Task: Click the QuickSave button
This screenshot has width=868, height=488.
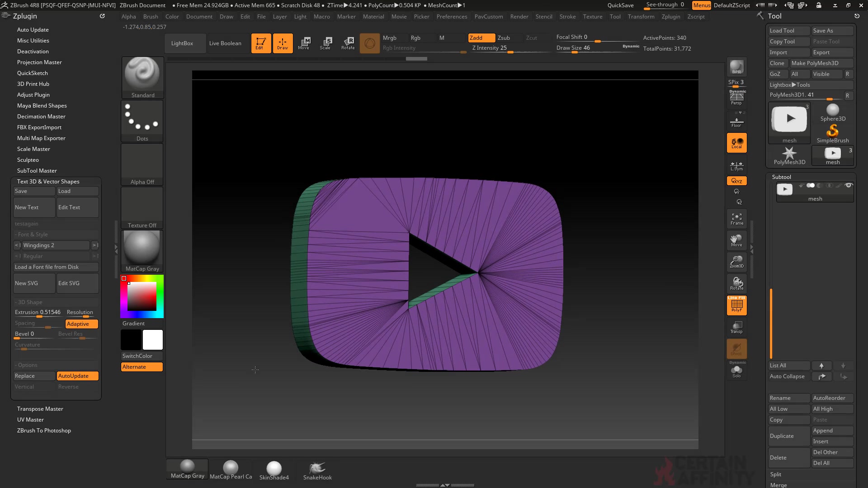Action: point(620,5)
